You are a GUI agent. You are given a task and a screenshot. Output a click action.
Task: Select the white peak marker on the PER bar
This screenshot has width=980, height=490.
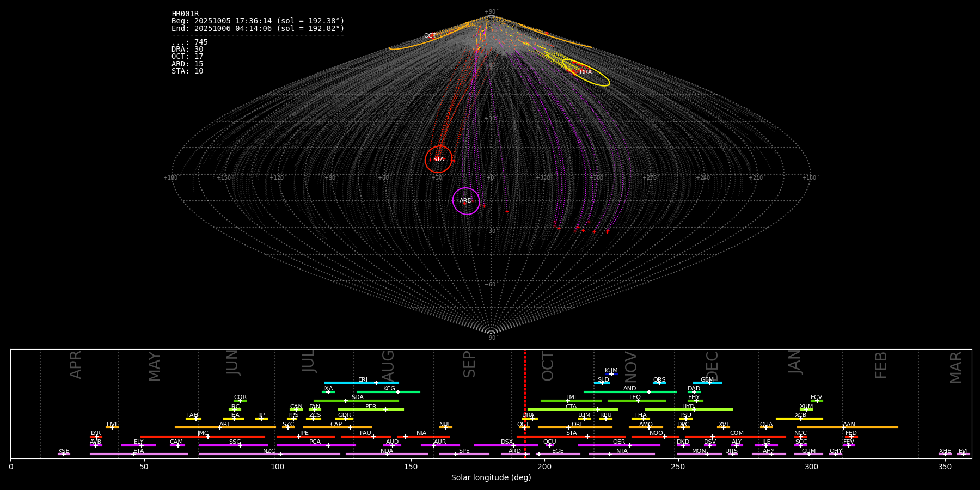pos(385,409)
